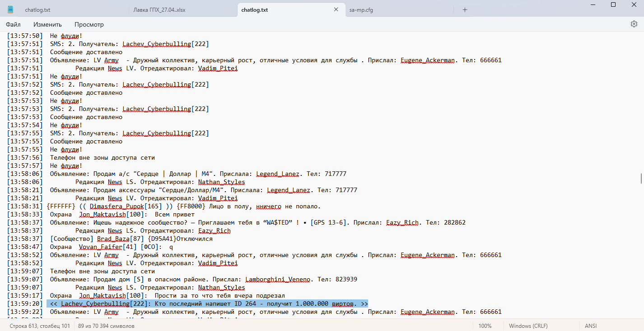The height and width of the screenshot is (331, 644).
Task: Open the Изменить menu
Action: pos(47,24)
